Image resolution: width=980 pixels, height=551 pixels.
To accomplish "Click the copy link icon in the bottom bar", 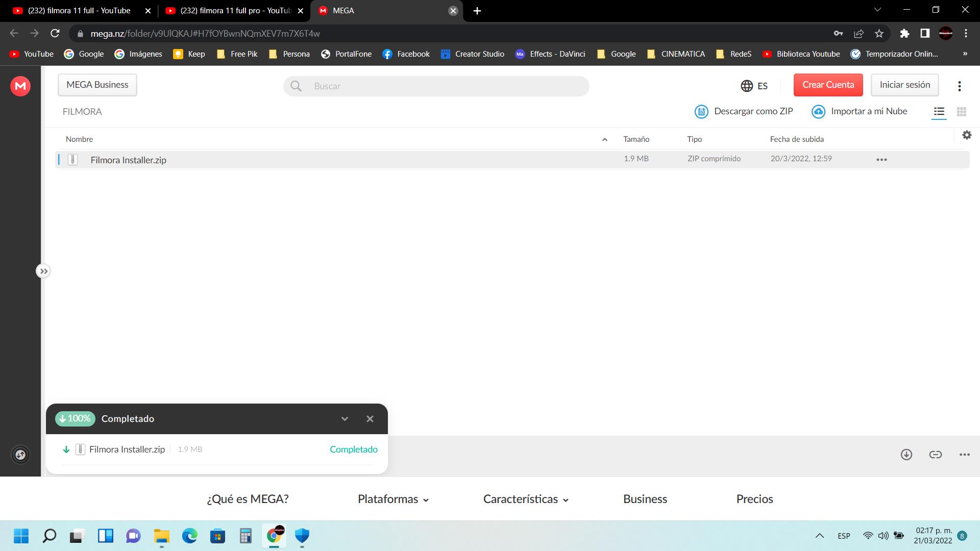I will click(x=935, y=455).
